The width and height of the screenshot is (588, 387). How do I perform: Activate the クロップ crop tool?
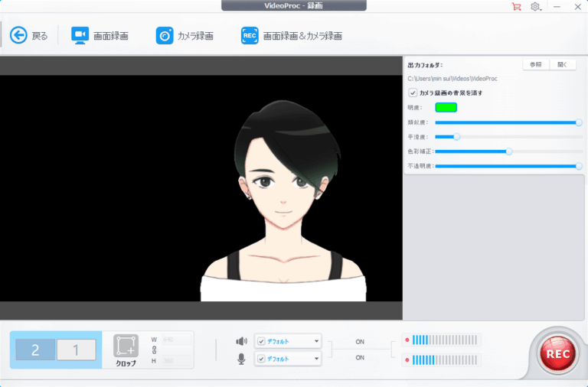pyautogui.click(x=126, y=350)
